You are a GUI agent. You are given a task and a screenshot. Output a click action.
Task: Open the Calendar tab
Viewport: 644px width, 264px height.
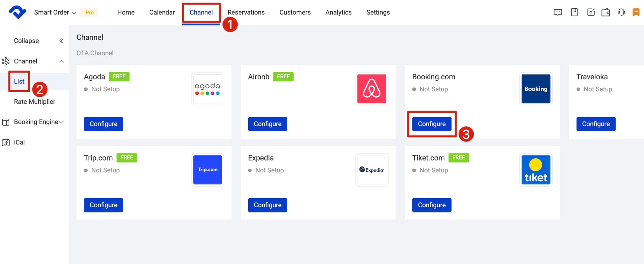[162, 12]
